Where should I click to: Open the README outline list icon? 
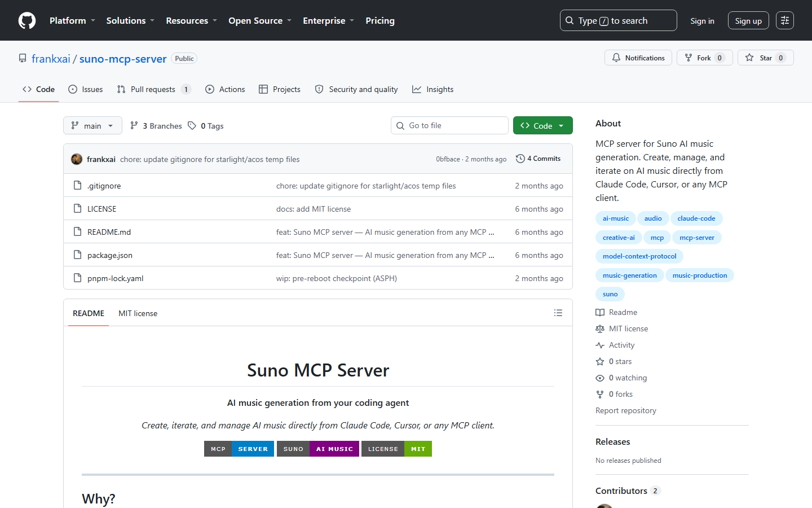tap(558, 313)
